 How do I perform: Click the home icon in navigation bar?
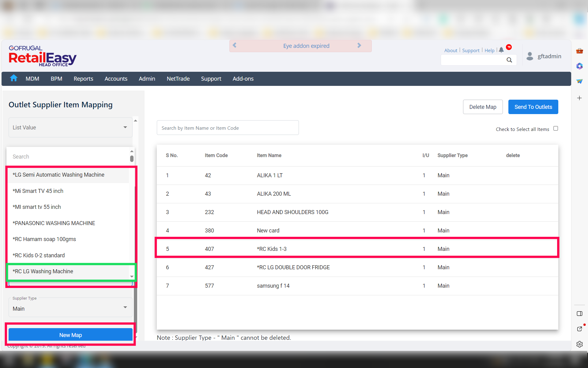(13, 79)
